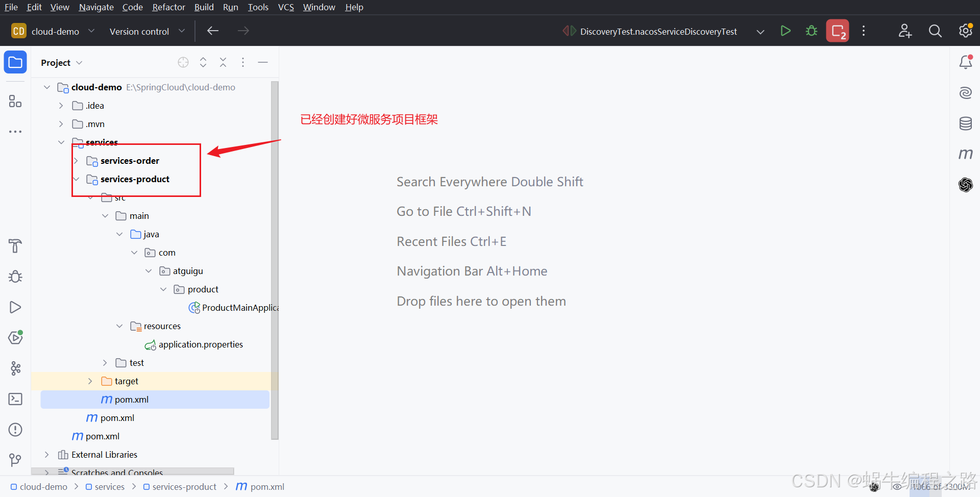The width and height of the screenshot is (980, 497).
Task: Open IDE settings gear icon
Action: (x=965, y=31)
